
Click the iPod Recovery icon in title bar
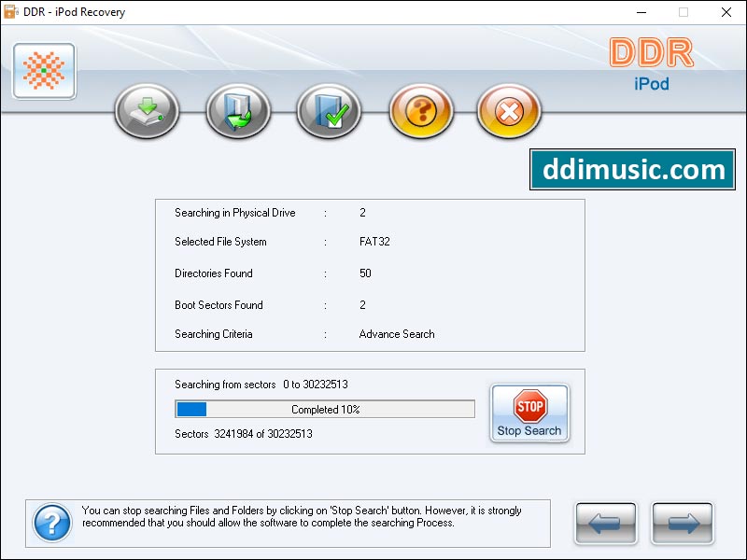[9, 12]
